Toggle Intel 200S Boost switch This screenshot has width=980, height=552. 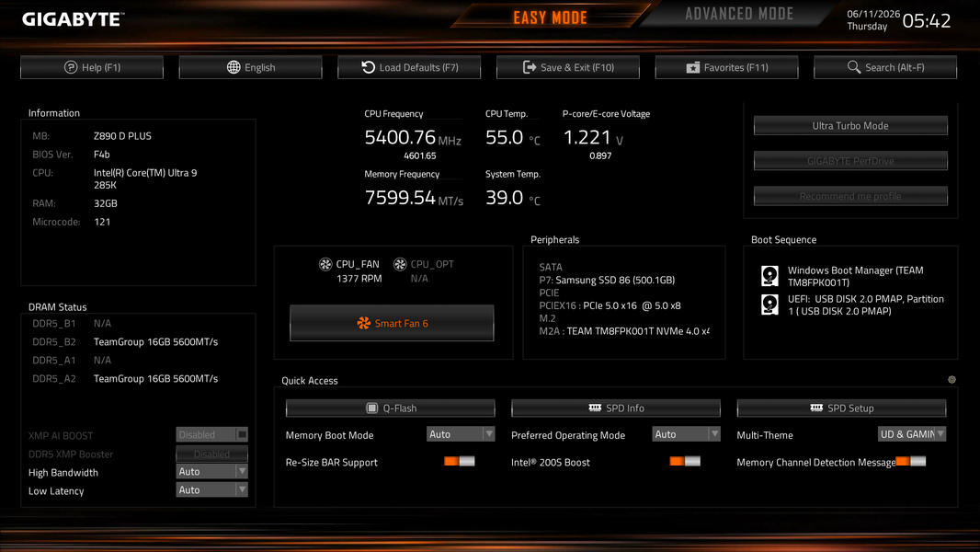(x=685, y=461)
